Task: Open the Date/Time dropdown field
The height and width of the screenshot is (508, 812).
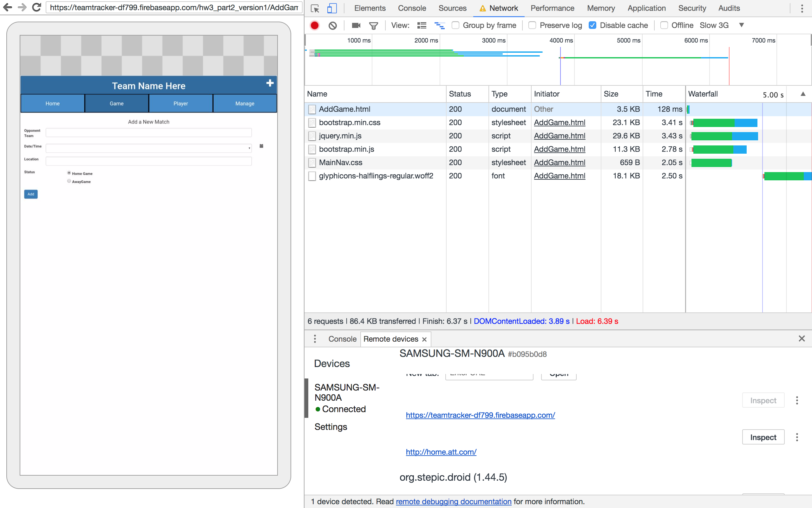Action: (x=149, y=148)
